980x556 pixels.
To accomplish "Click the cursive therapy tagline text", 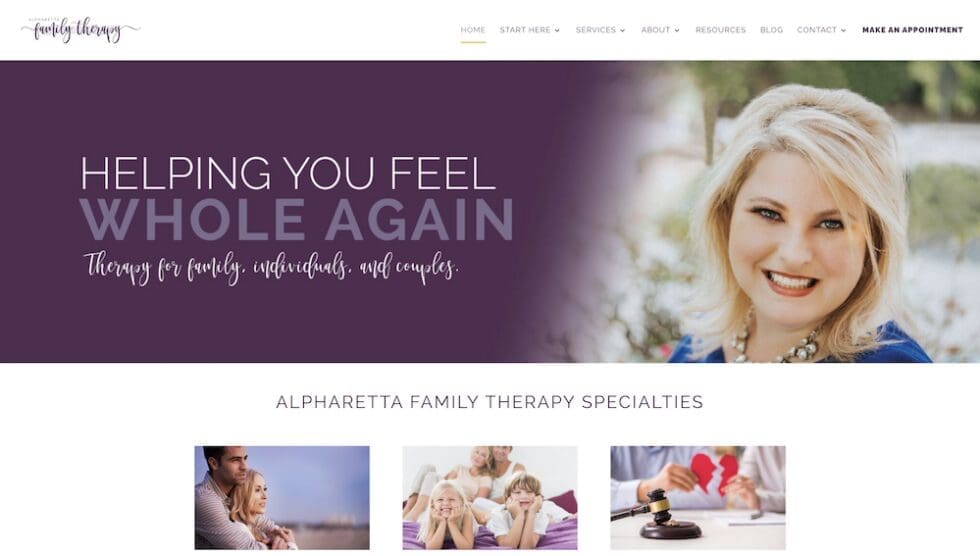I will pyautogui.click(x=271, y=268).
